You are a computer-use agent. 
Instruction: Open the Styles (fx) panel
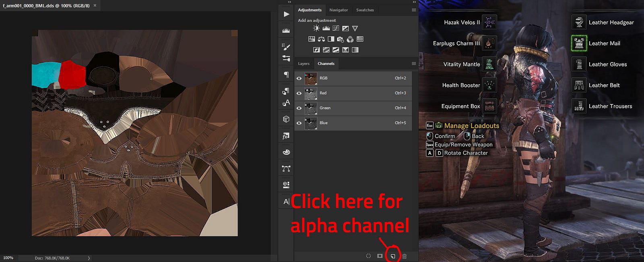click(x=286, y=136)
